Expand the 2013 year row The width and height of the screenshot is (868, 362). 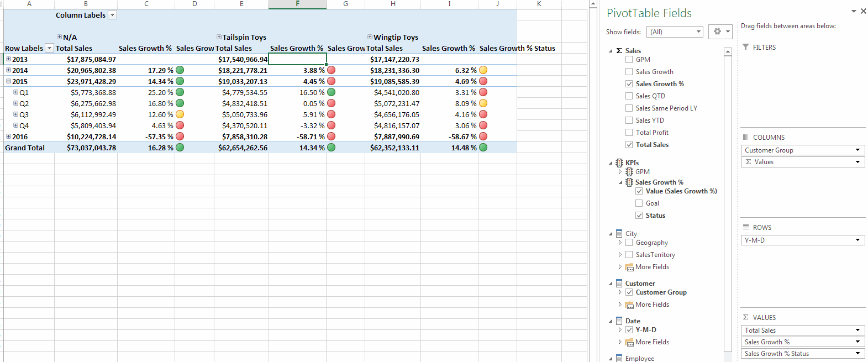coord(8,59)
